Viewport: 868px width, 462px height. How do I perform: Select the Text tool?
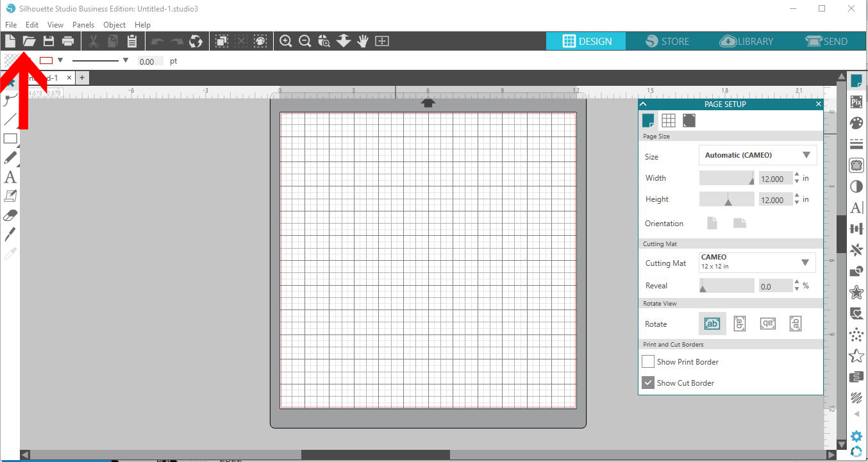(10, 177)
